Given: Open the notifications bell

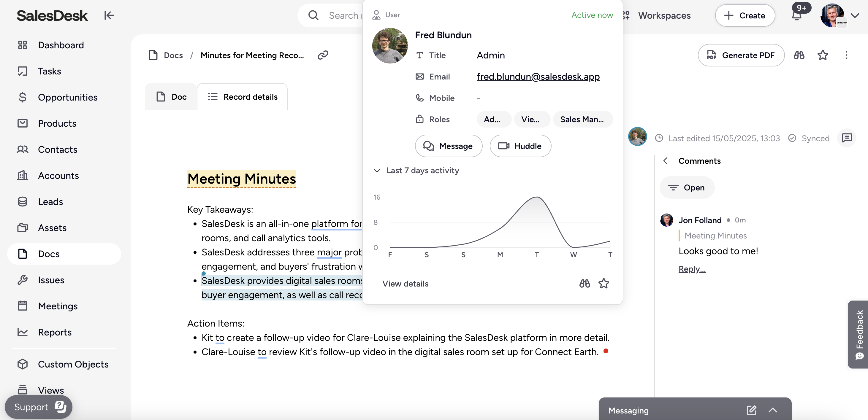Looking at the screenshot, I should coord(796,16).
